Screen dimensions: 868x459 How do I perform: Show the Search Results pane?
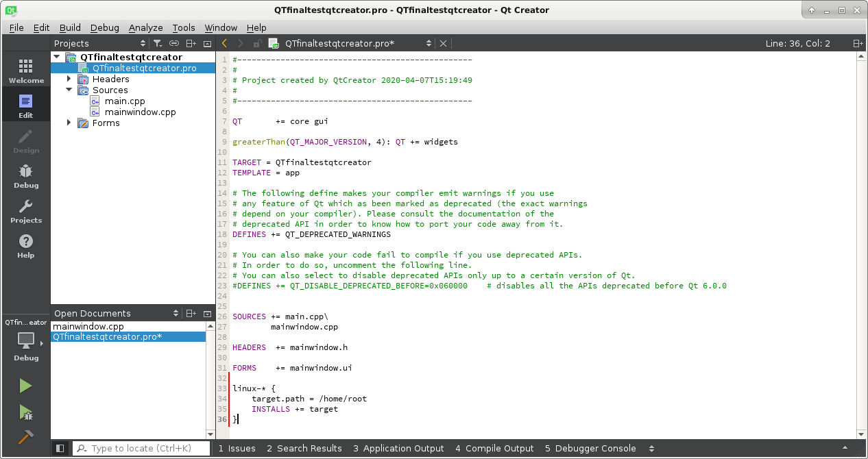click(304, 448)
